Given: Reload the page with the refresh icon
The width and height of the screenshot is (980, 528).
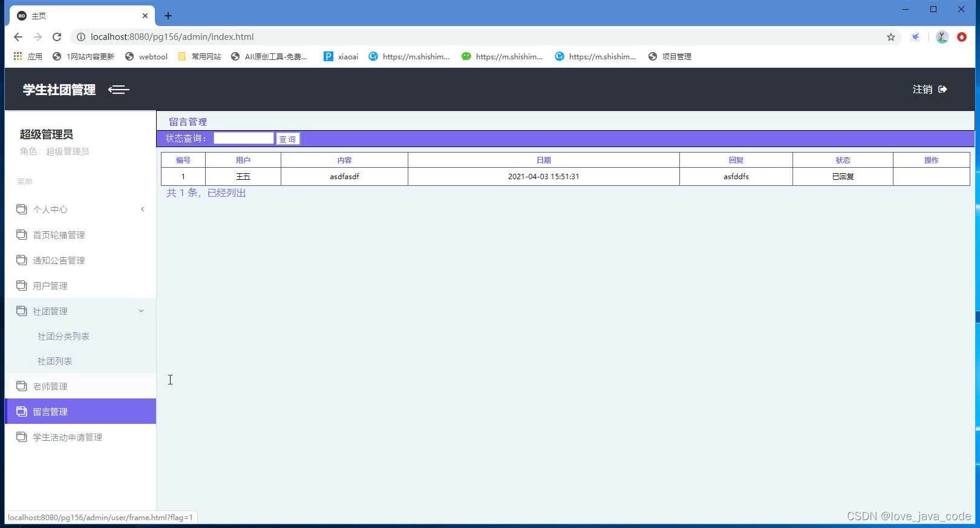Looking at the screenshot, I should pyautogui.click(x=57, y=37).
